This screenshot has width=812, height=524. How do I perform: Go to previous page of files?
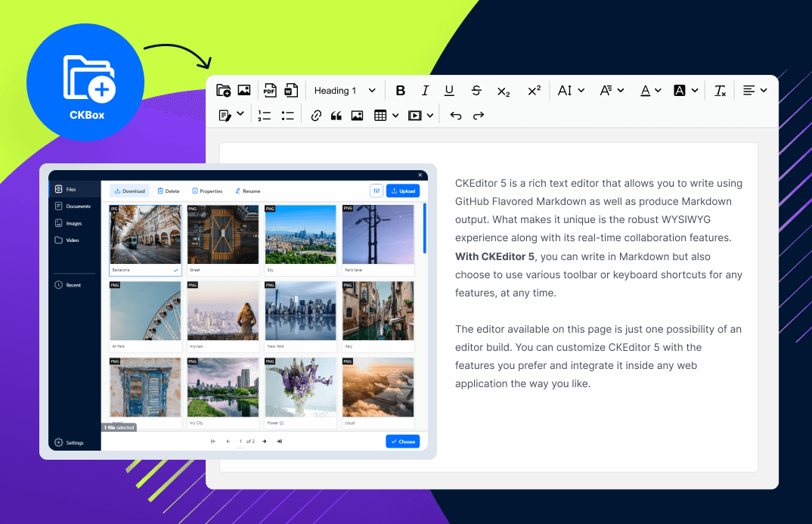(x=228, y=442)
